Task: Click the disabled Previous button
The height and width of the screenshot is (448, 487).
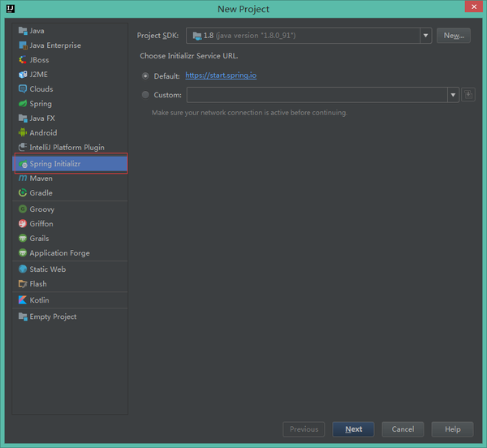Action: (x=304, y=429)
